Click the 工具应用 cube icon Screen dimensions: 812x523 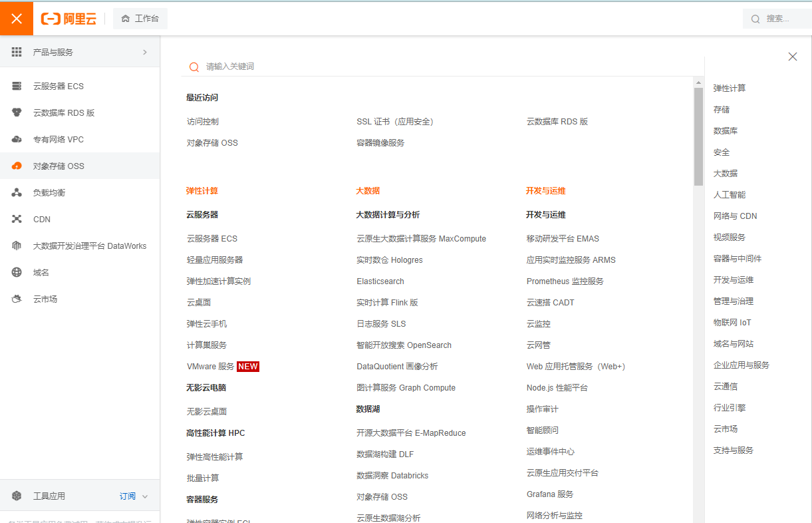(17, 496)
